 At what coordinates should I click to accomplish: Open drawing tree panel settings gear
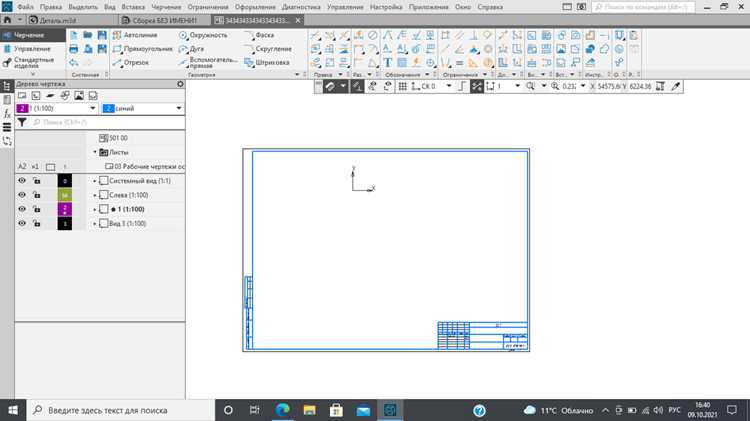pyautogui.click(x=180, y=84)
